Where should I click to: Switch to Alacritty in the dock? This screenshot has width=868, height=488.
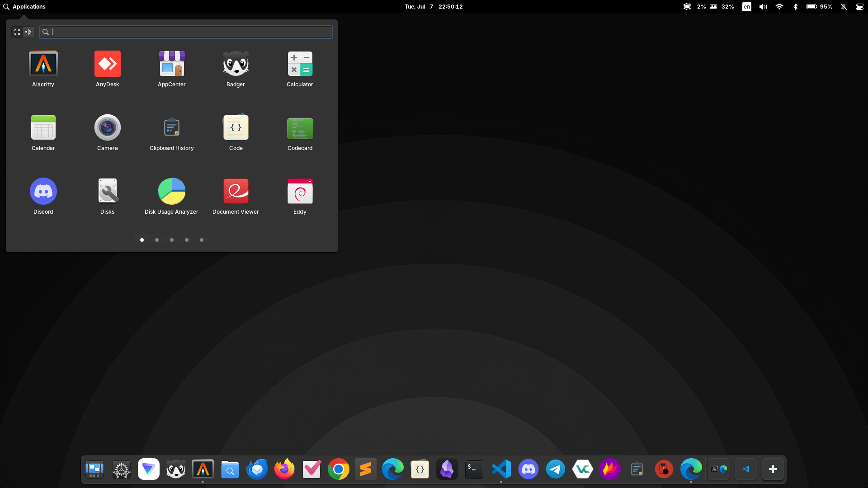(203, 469)
